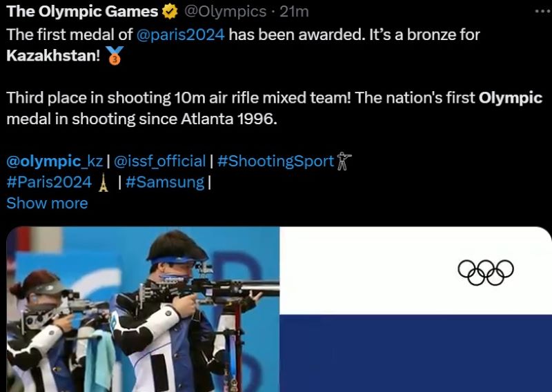
Task: Click the Eiffel Tower emoji
Action: coord(103,182)
